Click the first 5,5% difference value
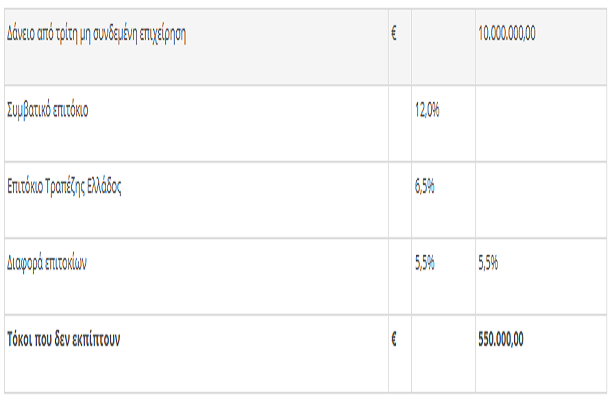 pos(425,263)
